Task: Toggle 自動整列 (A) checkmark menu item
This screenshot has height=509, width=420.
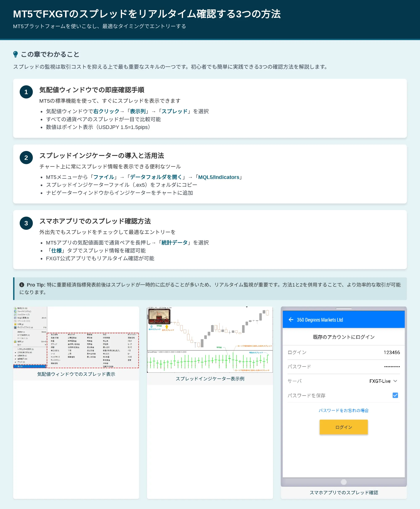Action: tap(22, 359)
